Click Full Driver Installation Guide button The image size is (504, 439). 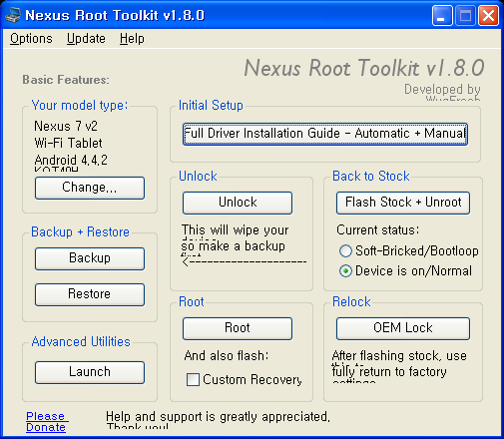325,134
